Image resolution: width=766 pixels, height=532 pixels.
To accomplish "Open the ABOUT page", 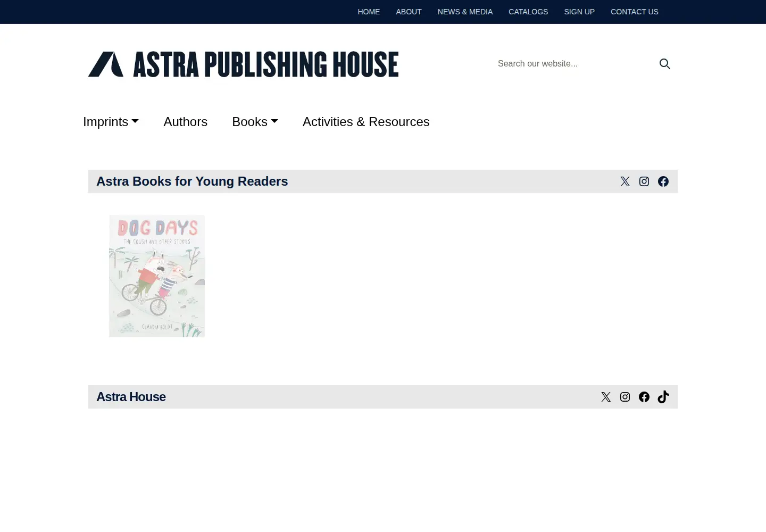I will pyautogui.click(x=409, y=12).
